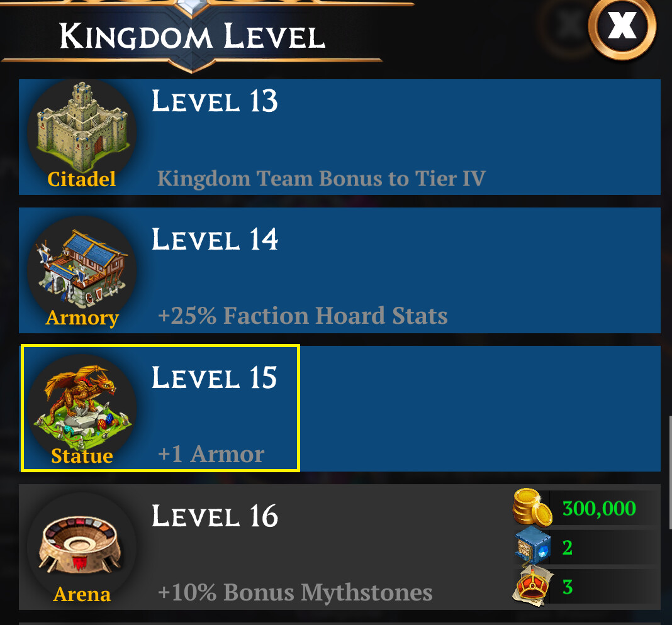Select the Armory building icon

click(82, 268)
